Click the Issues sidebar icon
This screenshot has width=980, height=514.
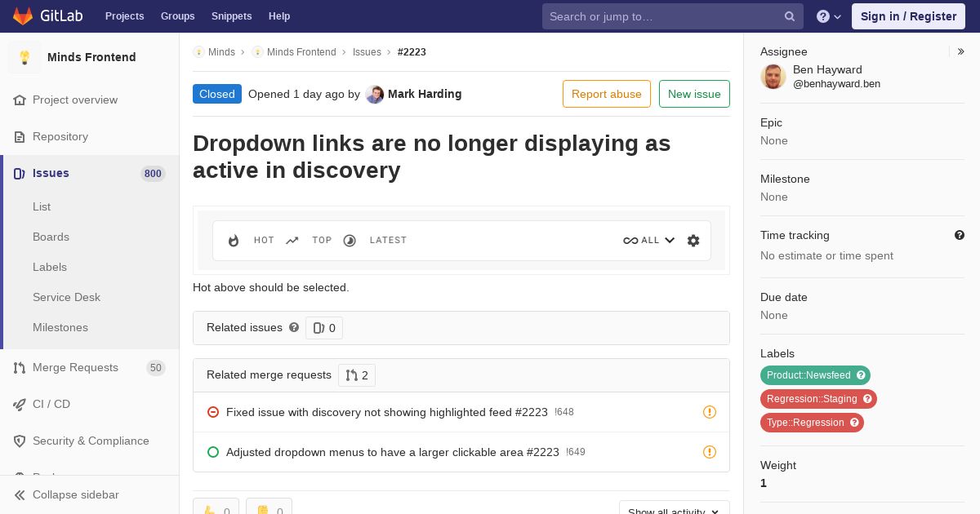[x=20, y=174]
